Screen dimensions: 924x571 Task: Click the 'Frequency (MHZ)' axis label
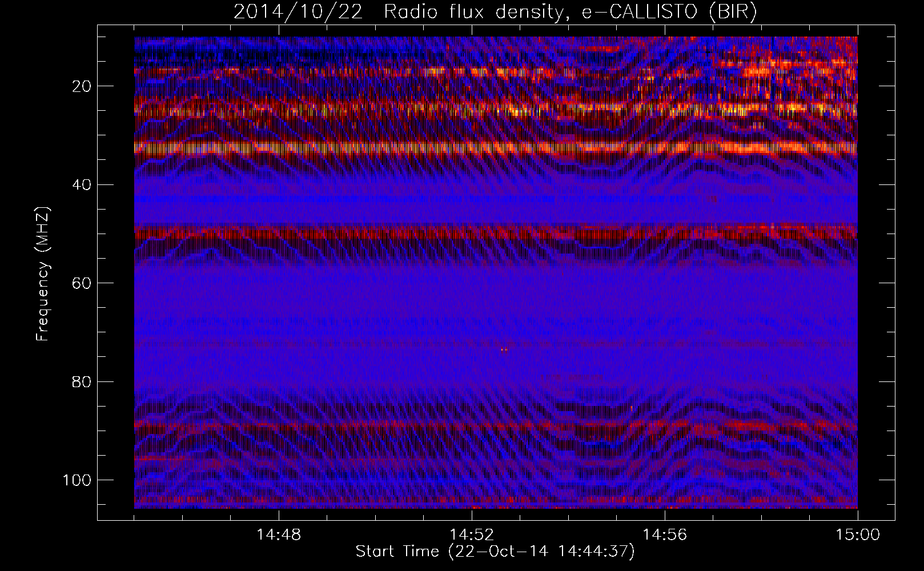tap(43, 274)
